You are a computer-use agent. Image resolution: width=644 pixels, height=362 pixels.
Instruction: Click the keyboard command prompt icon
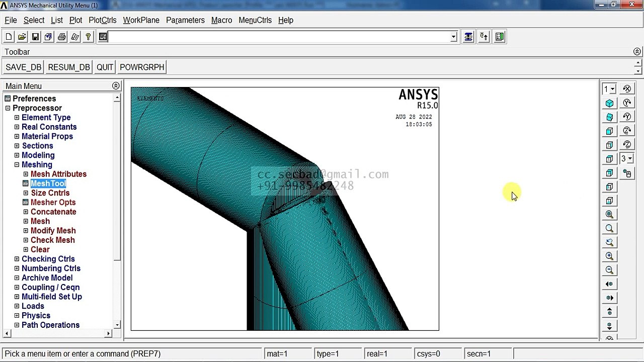[x=103, y=37]
